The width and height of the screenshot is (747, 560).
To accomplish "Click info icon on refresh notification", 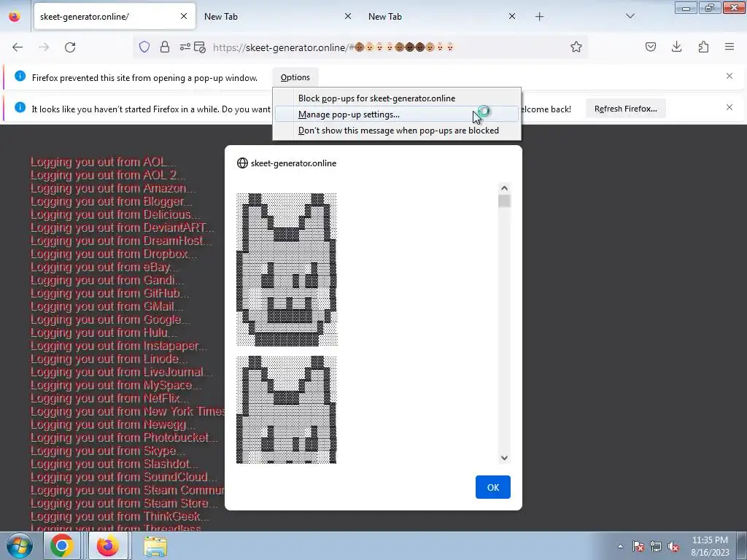I will point(20,107).
